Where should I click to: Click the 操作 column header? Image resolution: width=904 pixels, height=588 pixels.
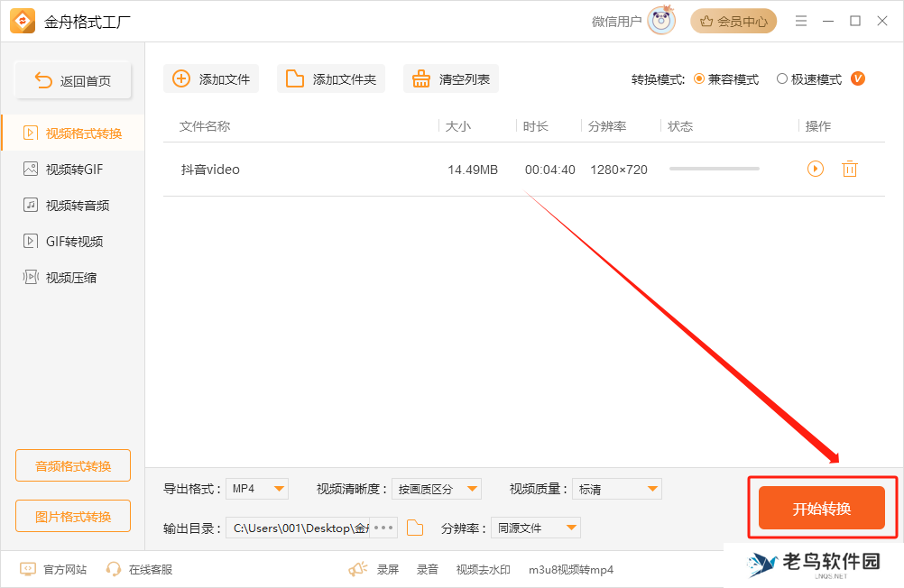(818, 126)
